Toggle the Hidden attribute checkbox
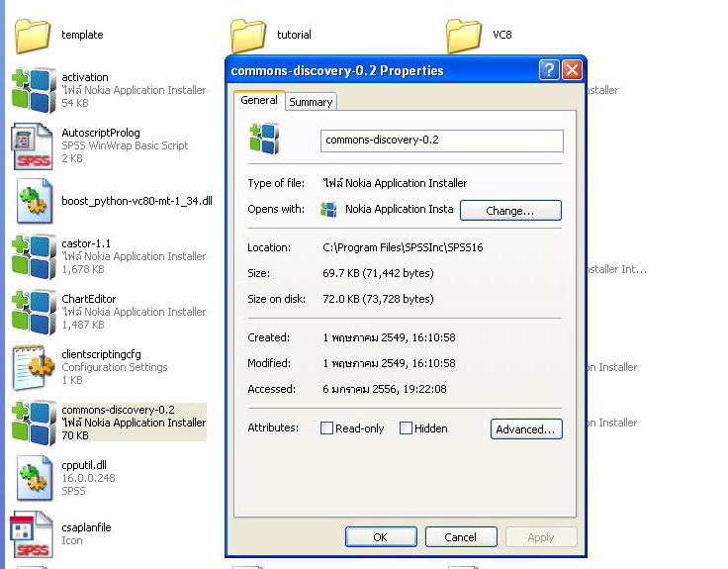Image resolution: width=728 pixels, height=569 pixels. pos(406,427)
